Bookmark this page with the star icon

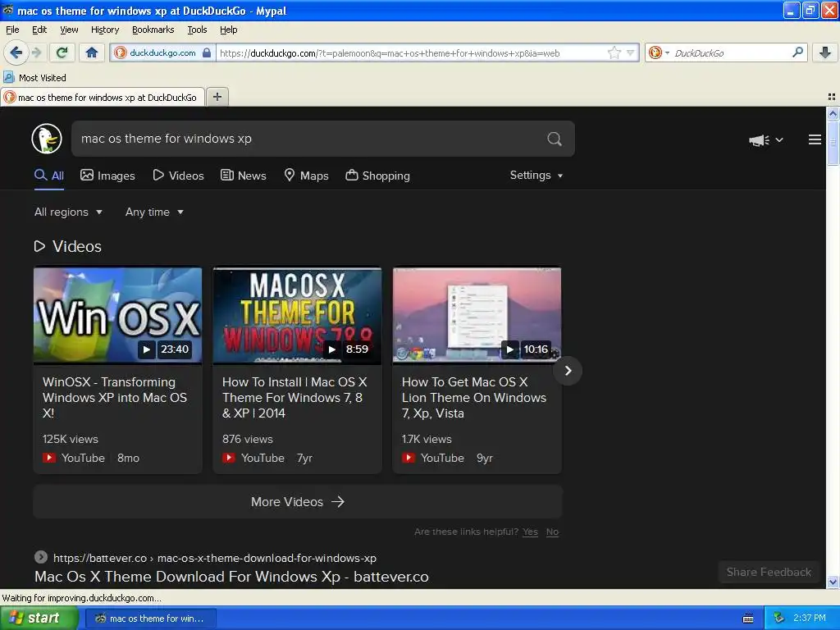tap(614, 52)
